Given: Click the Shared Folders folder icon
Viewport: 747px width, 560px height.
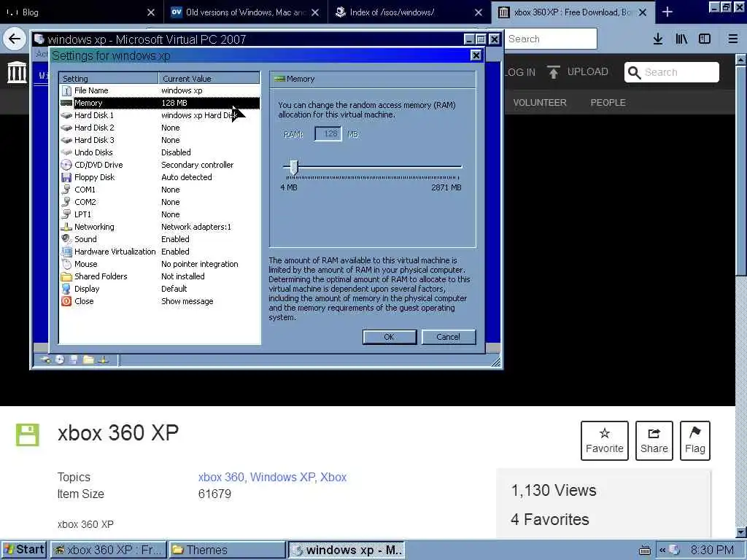Looking at the screenshot, I should pos(66,276).
